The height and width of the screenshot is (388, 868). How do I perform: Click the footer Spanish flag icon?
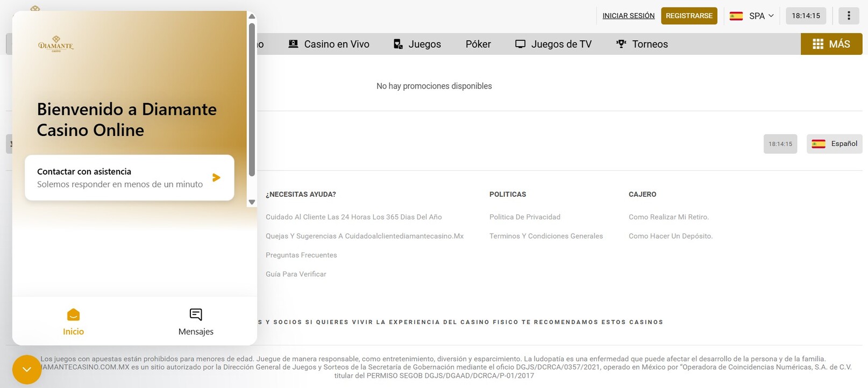819,143
